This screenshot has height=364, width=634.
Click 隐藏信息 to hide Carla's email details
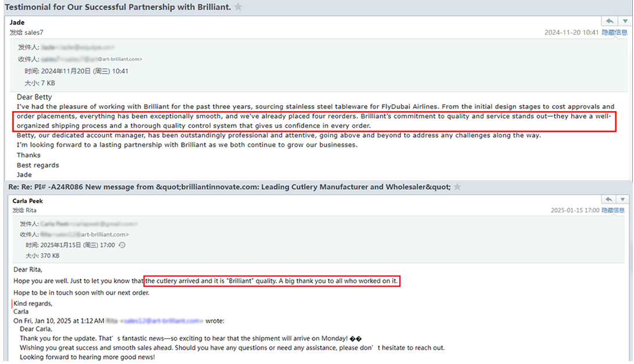[614, 210]
